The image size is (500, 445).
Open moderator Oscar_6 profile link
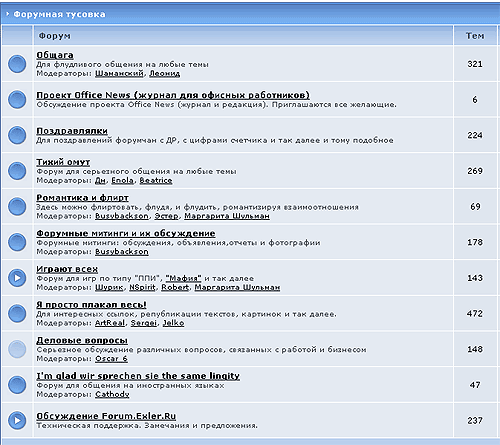(x=111, y=359)
